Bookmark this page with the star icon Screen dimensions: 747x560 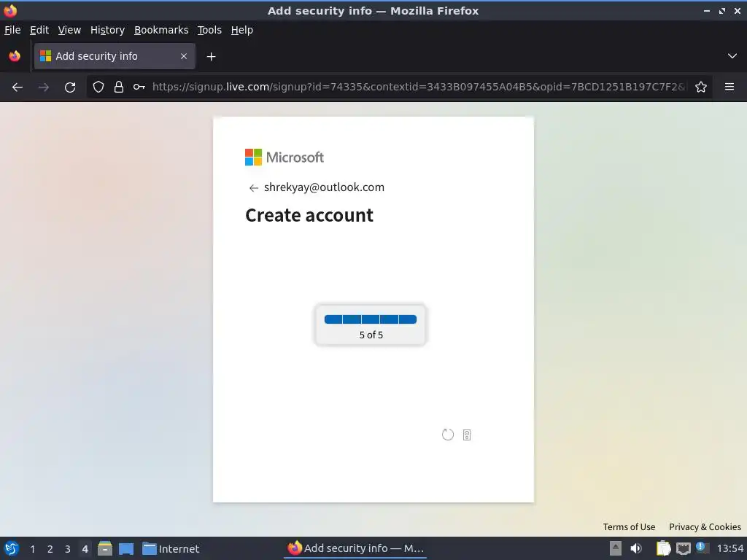pyautogui.click(x=701, y=87)
